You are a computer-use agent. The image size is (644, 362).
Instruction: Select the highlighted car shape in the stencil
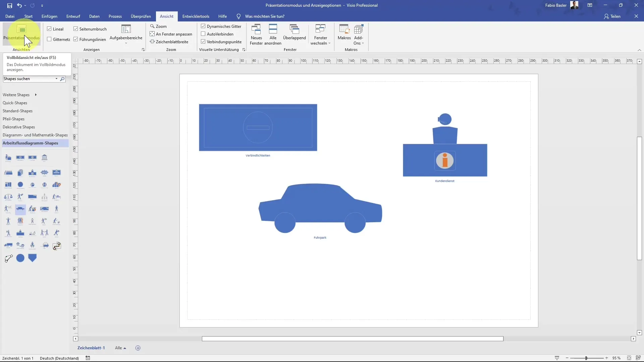coord(20,209)
